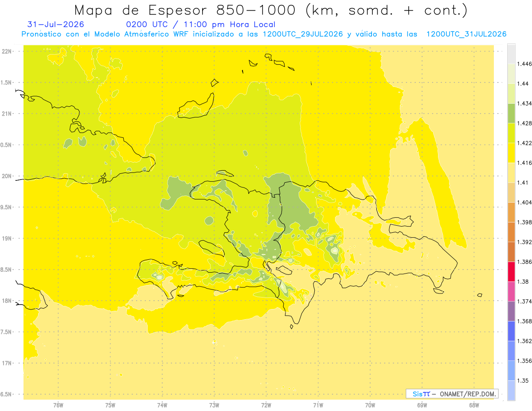Image resolution: width=532 pixels, height=411 pixels.
Task: Click the 0.5N latitude axis label
Action: (x=6, y=145)
